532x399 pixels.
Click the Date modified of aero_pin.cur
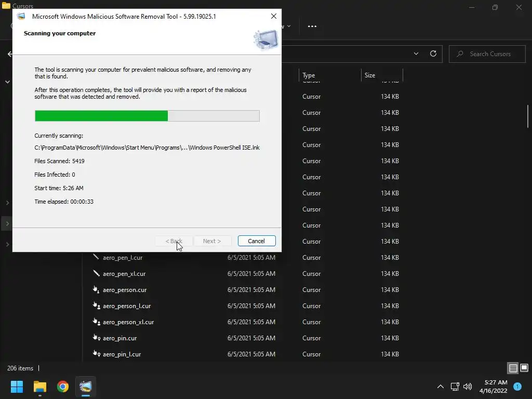pos(251,338)
